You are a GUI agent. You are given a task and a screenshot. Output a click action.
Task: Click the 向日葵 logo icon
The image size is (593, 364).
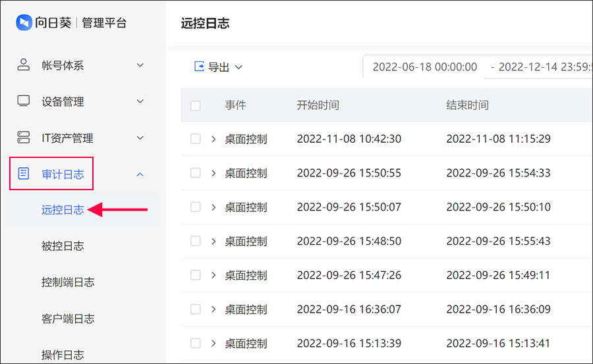click(x=24, y=22)
